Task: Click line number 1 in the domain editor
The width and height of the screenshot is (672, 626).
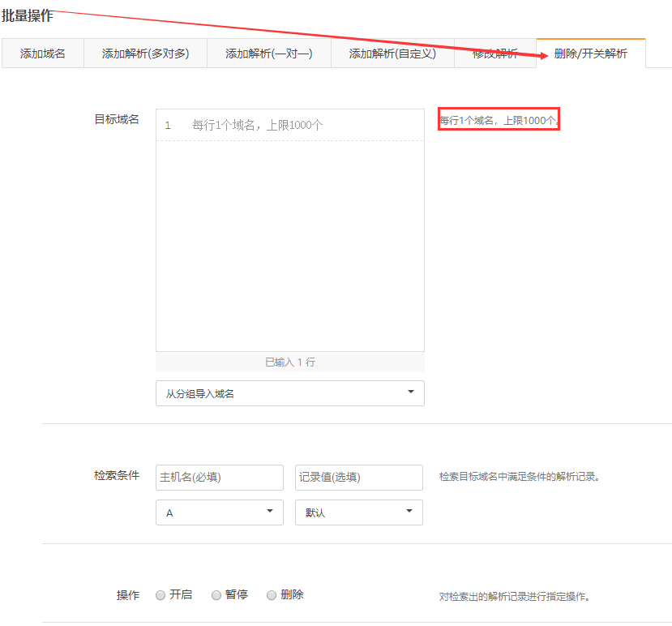Action: [168, 126]
